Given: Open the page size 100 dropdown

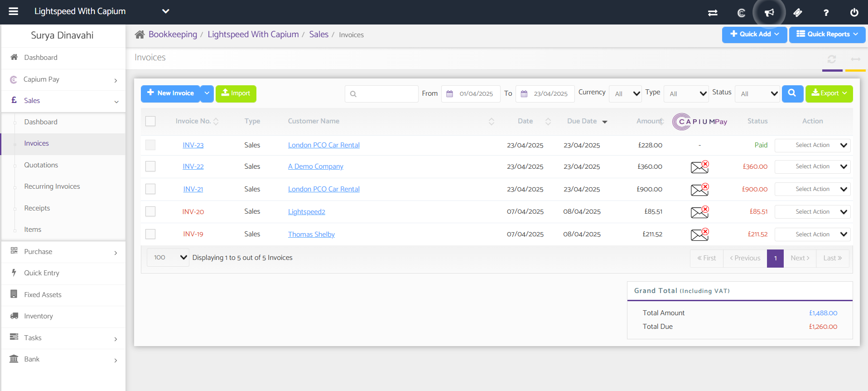Looking at the screenshot, I should (168, 258).
